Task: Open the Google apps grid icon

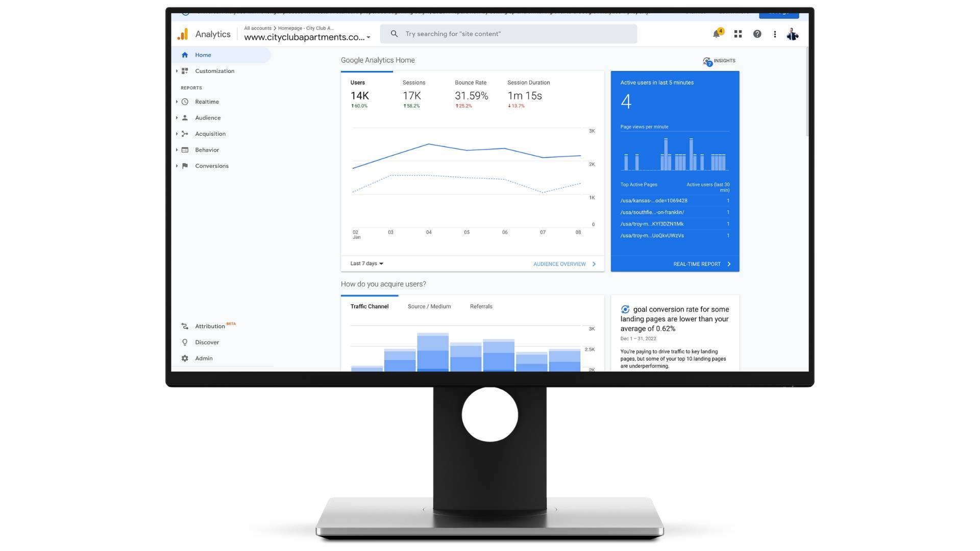Action: pos(738,34)
